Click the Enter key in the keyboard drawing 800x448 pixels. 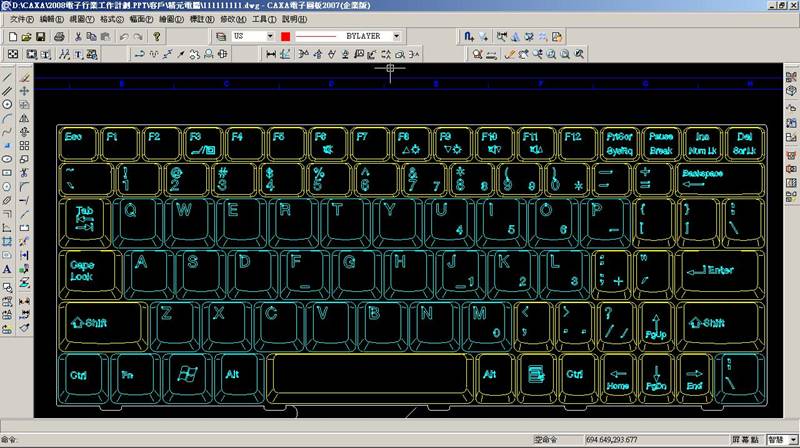pyautogui.click(x=715, y=270)
